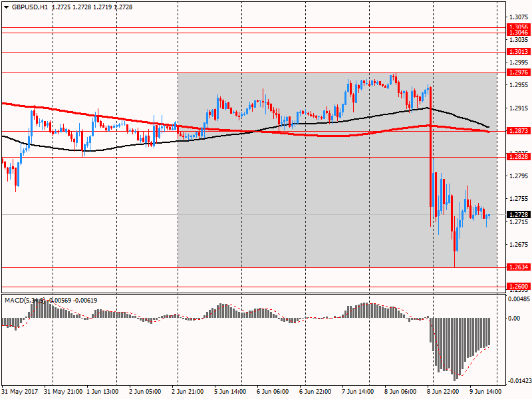Click the 7 Jun 14:00 time label

[x=358, y=392]
